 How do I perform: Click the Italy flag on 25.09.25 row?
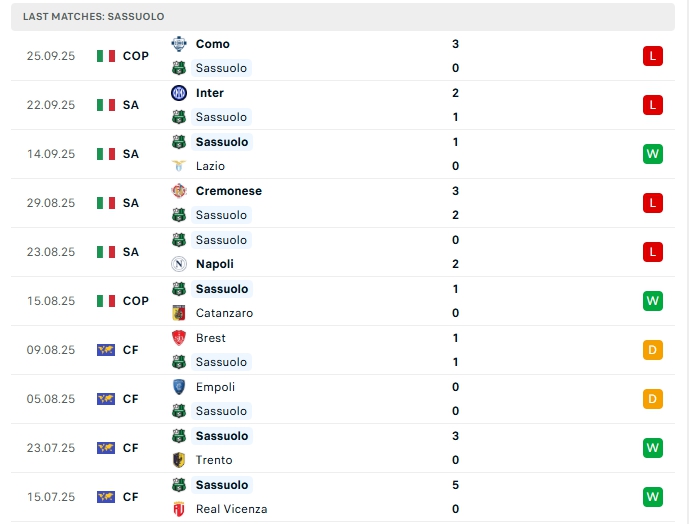tap(106, 56)
